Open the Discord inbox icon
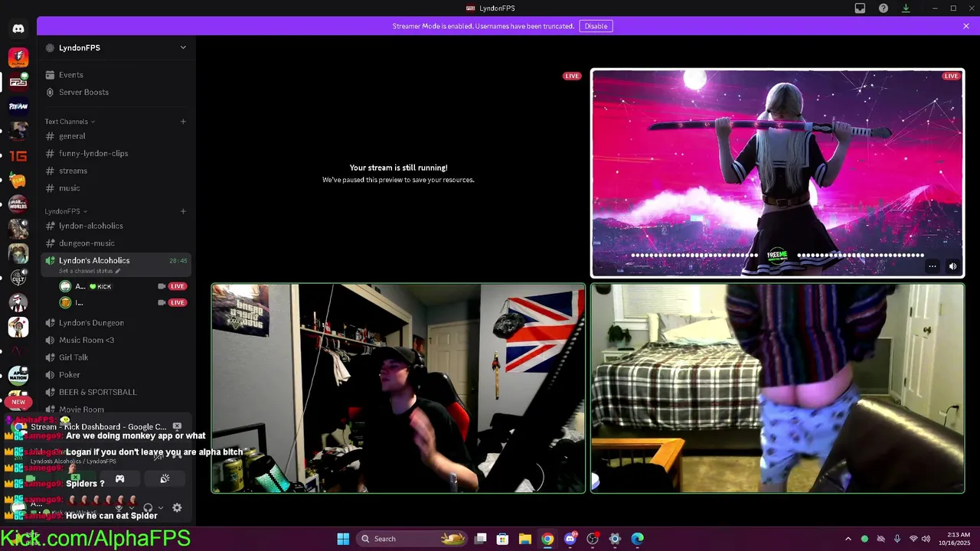Image resolution: width=980 pixels, height=551 pixels. pyautogui.click(x=860, y=8)
